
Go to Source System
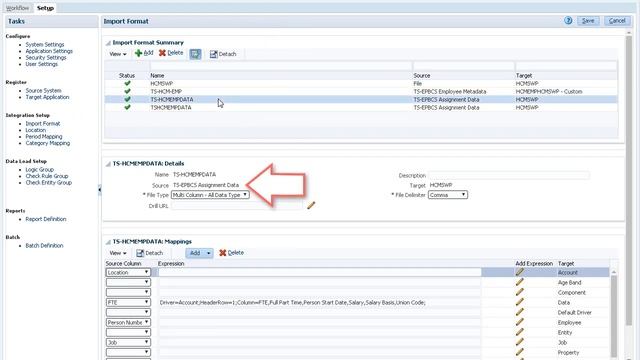coord(43,91)
